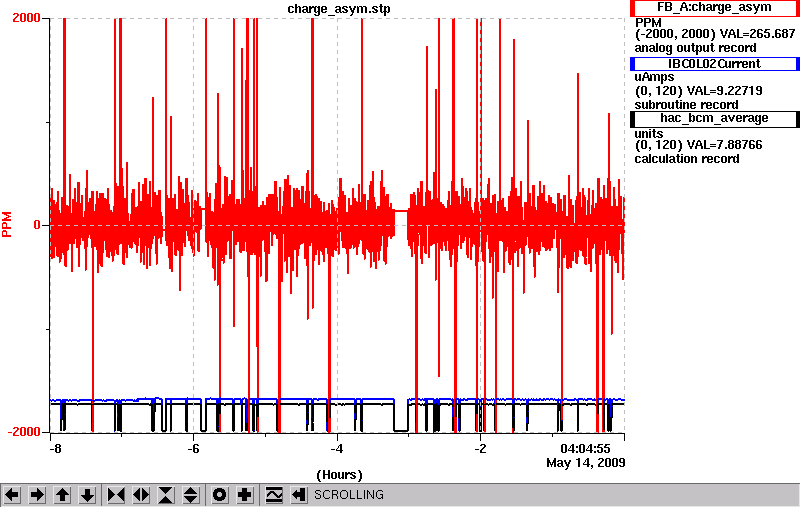Screen dimensions: 800x507
Task: Click the 2000 y-axis tick label
Action: coord(26,18)
